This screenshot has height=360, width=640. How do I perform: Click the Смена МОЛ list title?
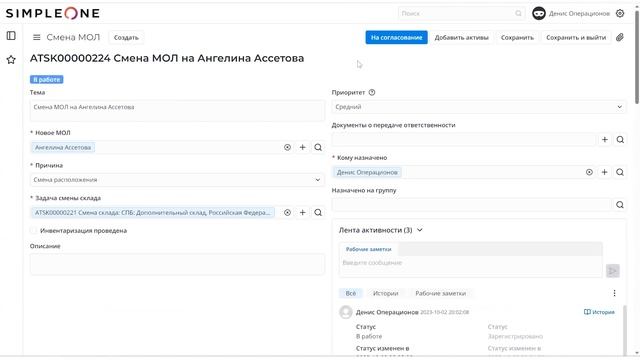[x=73, y=38]
